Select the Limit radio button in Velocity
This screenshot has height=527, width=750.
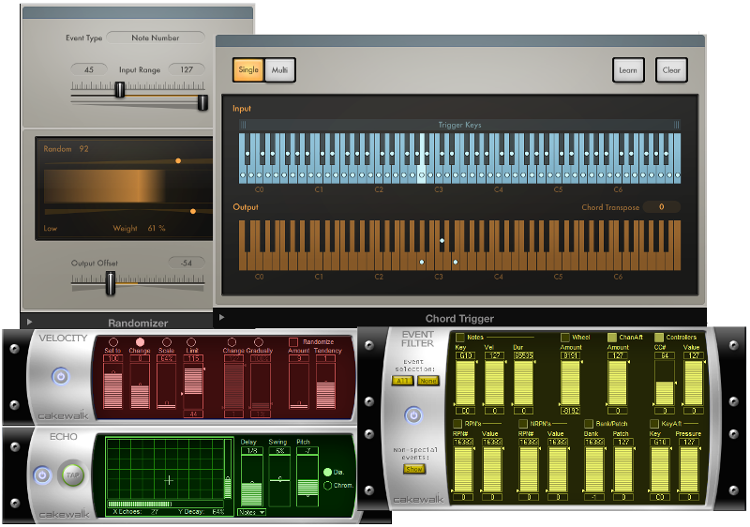tap(191, 342)
